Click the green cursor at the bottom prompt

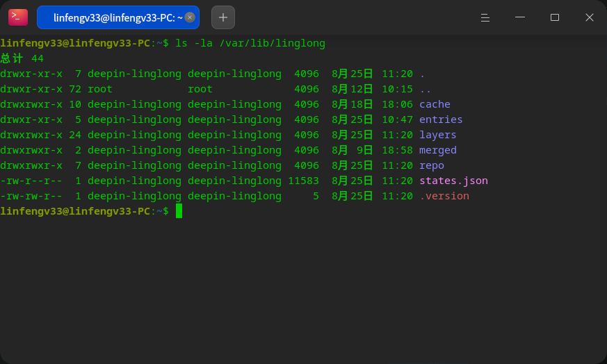179,211
